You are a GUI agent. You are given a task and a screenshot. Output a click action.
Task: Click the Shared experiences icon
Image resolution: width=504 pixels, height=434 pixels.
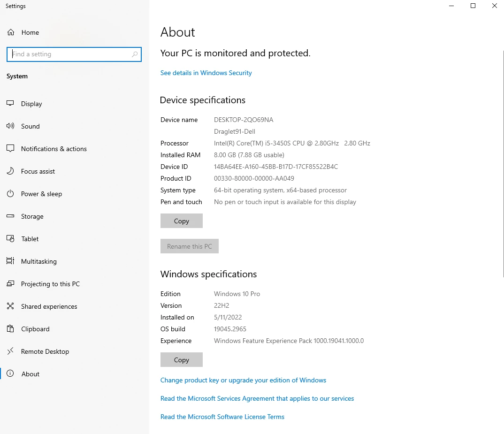click(10, 306)
